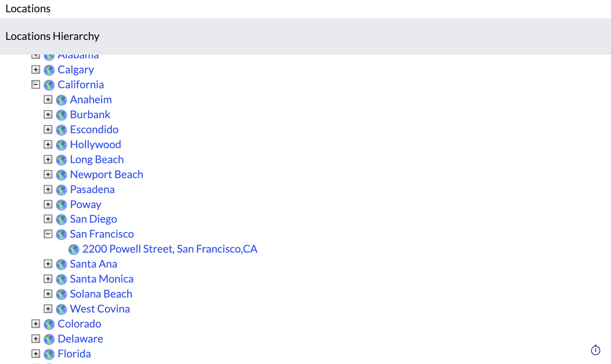Expand the West Covina node
This screenshot has height=364, width=611.
tap(48, 309)
